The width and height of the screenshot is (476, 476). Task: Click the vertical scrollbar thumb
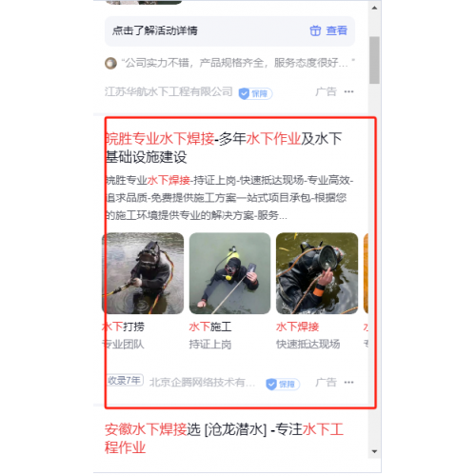click(374, 60)
